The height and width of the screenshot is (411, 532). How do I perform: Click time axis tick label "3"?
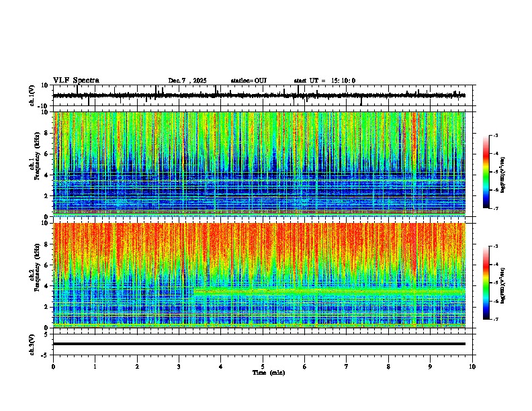179,367
